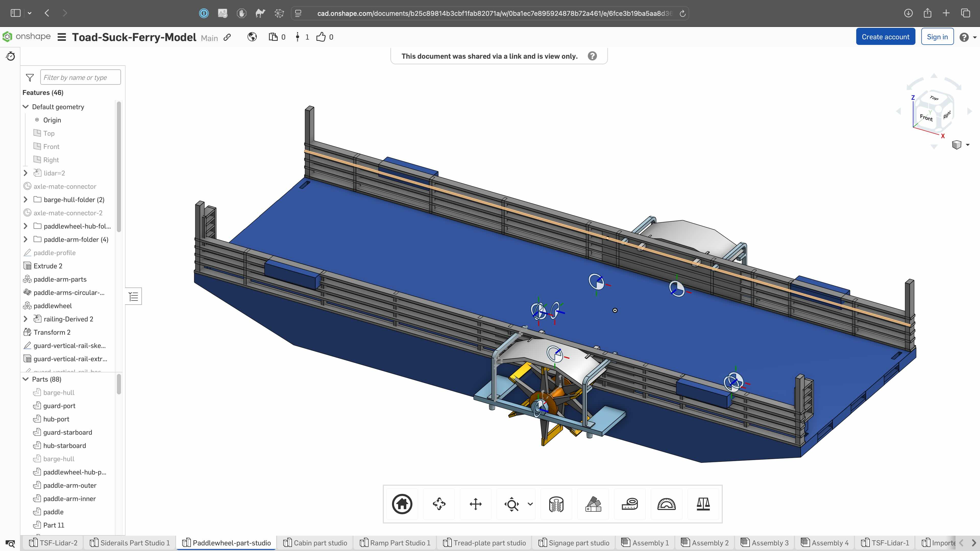Image resolution: width=980 pixels, height=551 pixels.
Task: Collapse the Parts list section
Action: click(x=26, y=379)
